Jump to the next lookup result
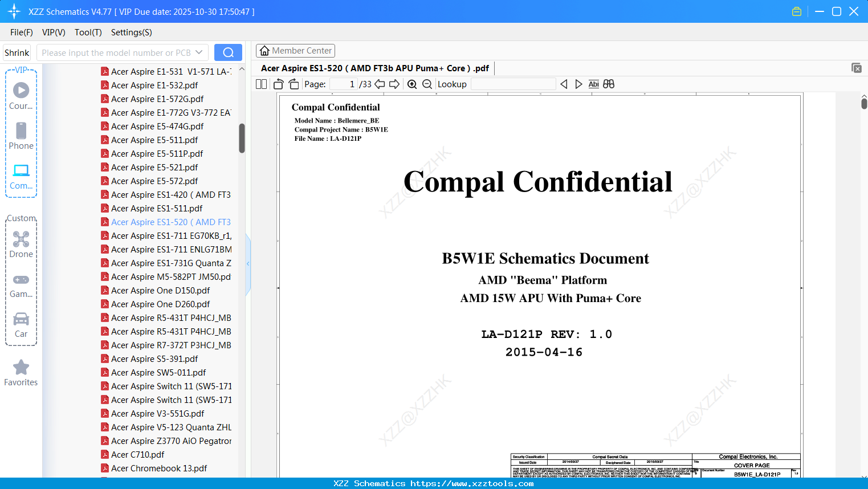Image resolution: width=868 pixels, height=489 pixels. click(578, 84)
